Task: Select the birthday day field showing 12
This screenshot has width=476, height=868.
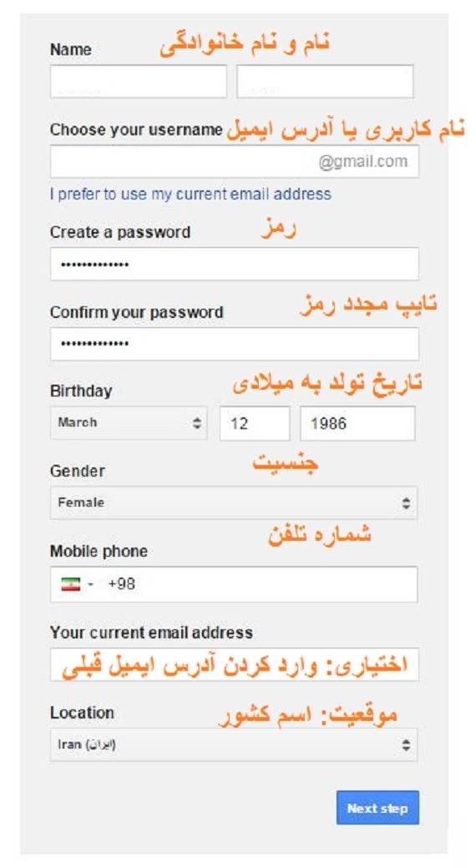Action: point(255,423)
